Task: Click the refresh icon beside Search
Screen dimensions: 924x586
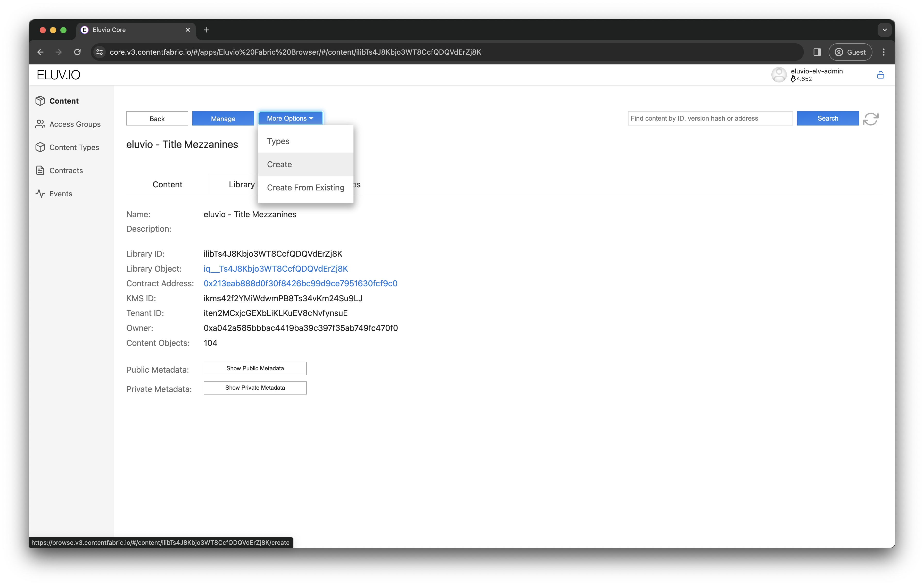Action: (871, 119)
